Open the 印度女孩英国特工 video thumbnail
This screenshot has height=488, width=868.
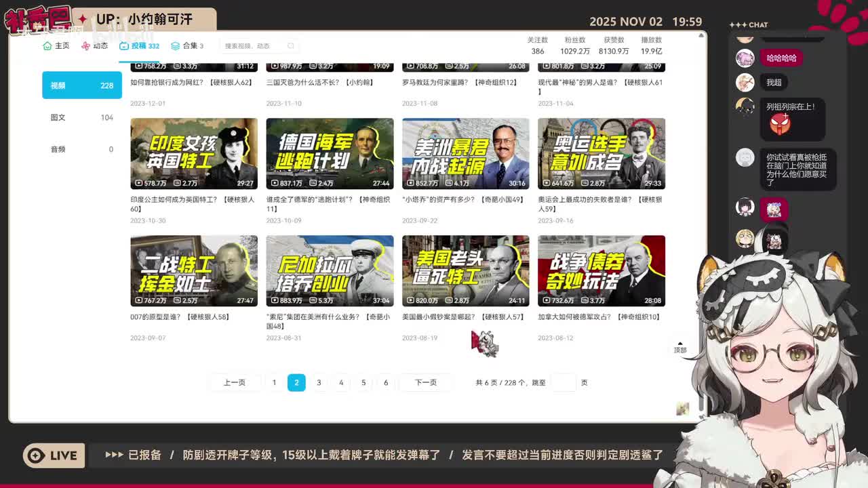(194, 154)
